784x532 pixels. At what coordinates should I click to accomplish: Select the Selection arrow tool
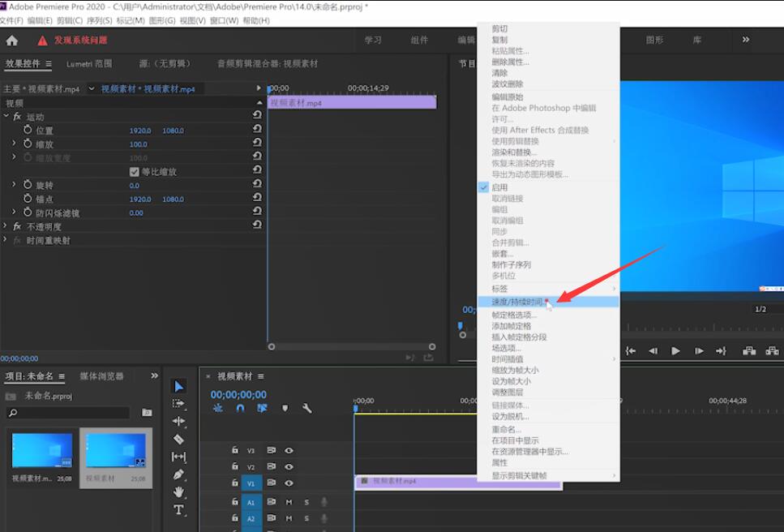coord(178,386)
